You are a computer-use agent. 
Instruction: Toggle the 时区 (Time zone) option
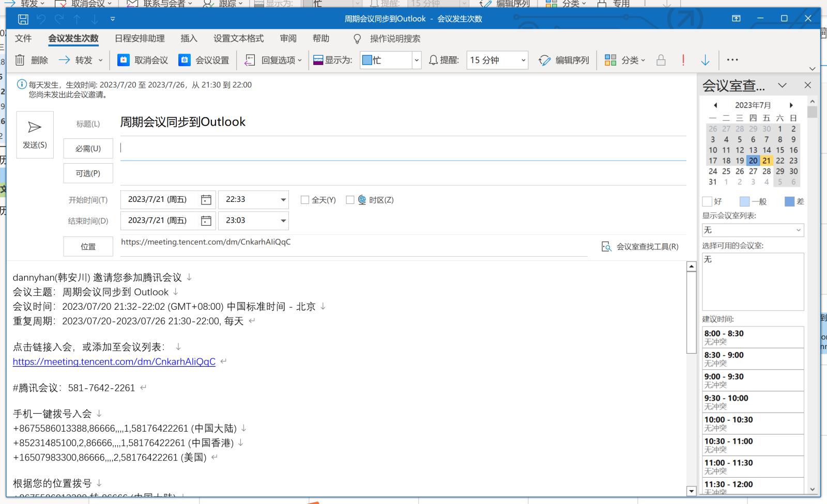350,200
